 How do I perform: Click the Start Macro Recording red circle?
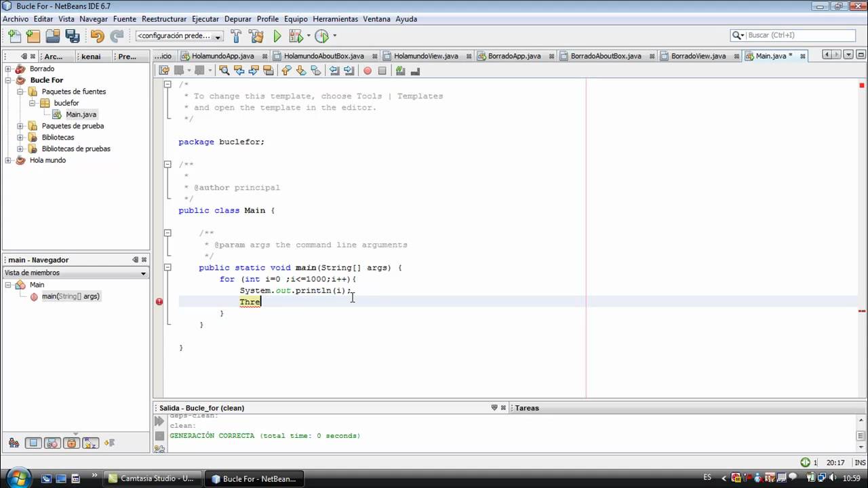tap(368, 70)
